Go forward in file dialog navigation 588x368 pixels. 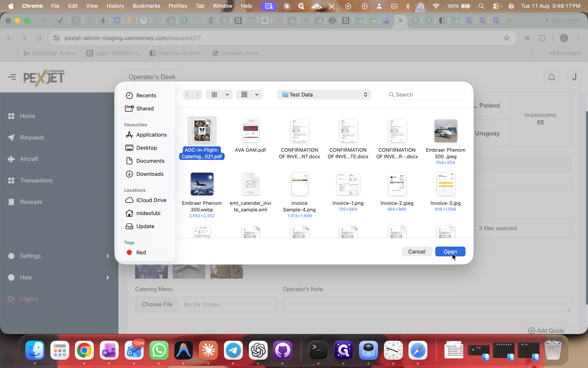pyautogui.click(x=198, y=94)
